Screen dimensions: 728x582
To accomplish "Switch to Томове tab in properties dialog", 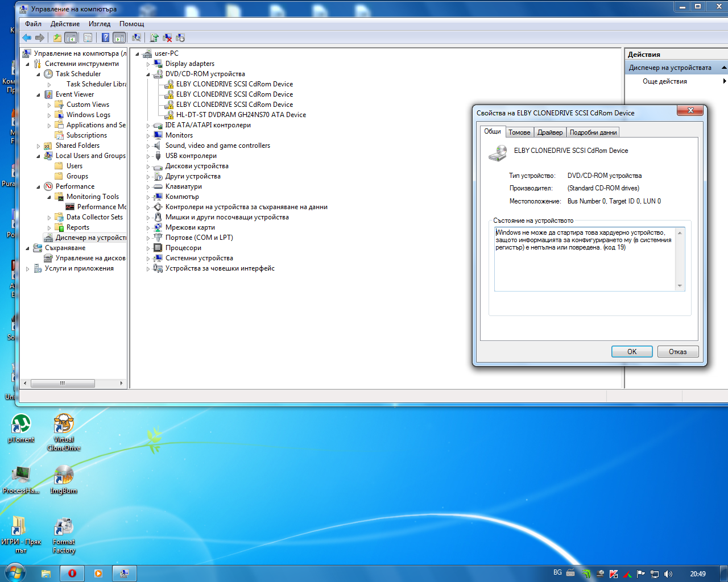I will coord(519,132).
